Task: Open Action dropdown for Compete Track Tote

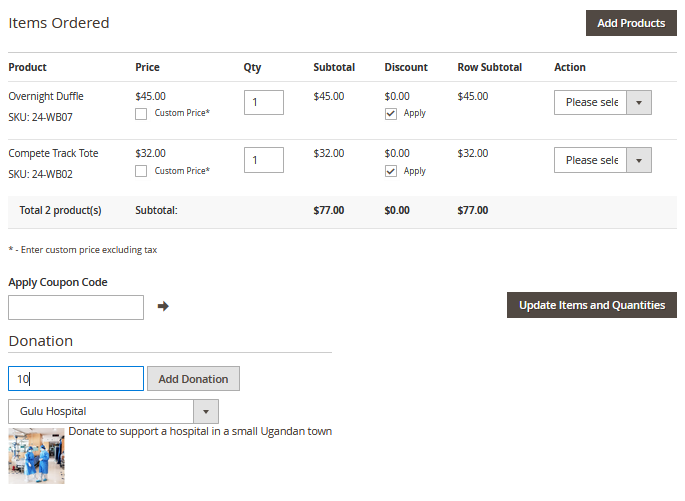Action: point(602,160)
